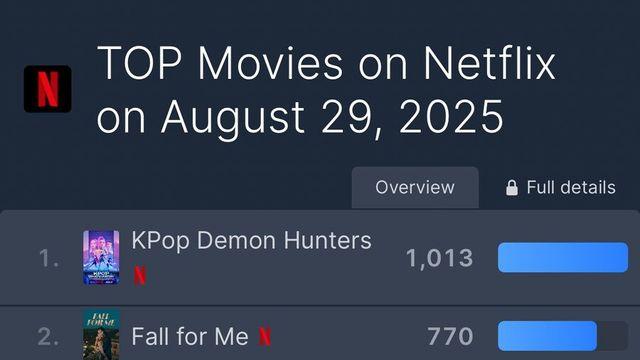Click the Netflix icon under KPop Demon Hunters

140,276
